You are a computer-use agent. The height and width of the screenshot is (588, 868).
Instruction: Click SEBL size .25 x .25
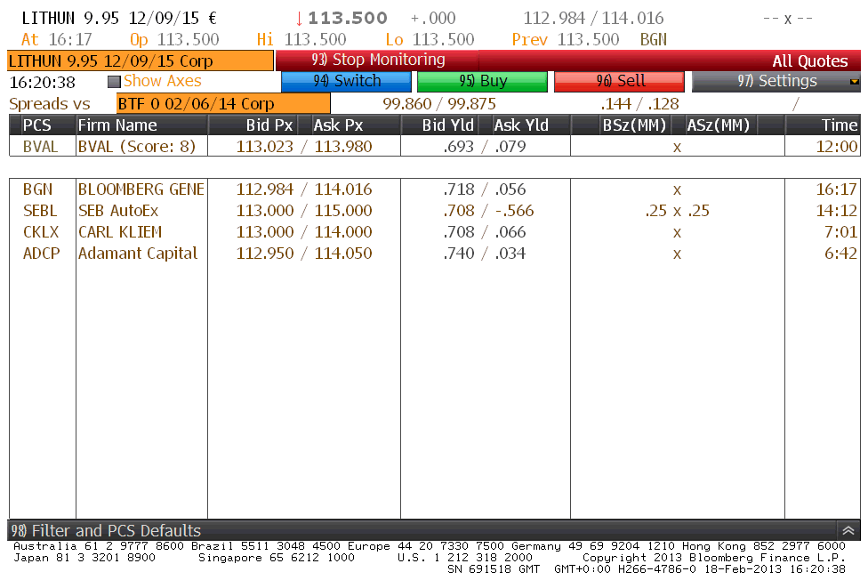(677, 211)
